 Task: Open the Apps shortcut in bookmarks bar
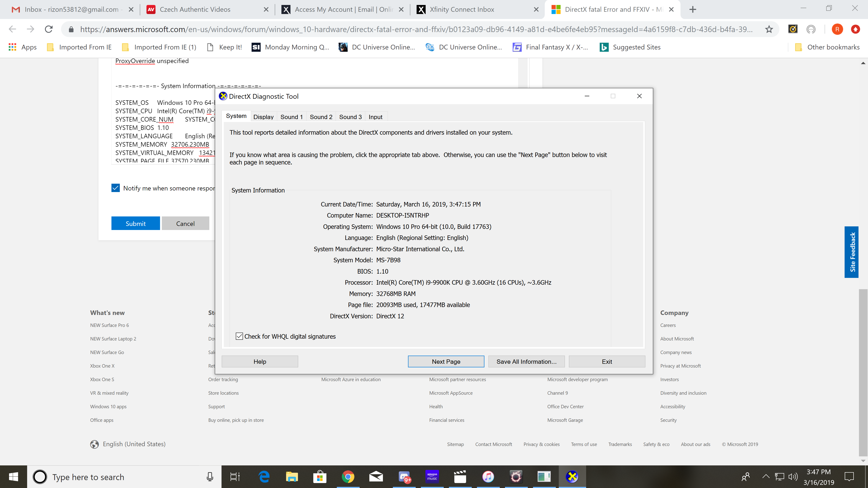[x=23, y=47]
